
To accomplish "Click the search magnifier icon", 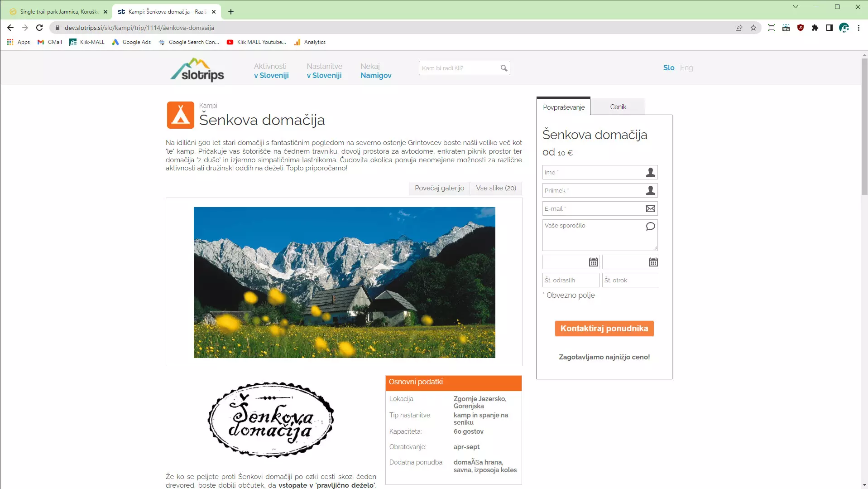I will 504,68.
